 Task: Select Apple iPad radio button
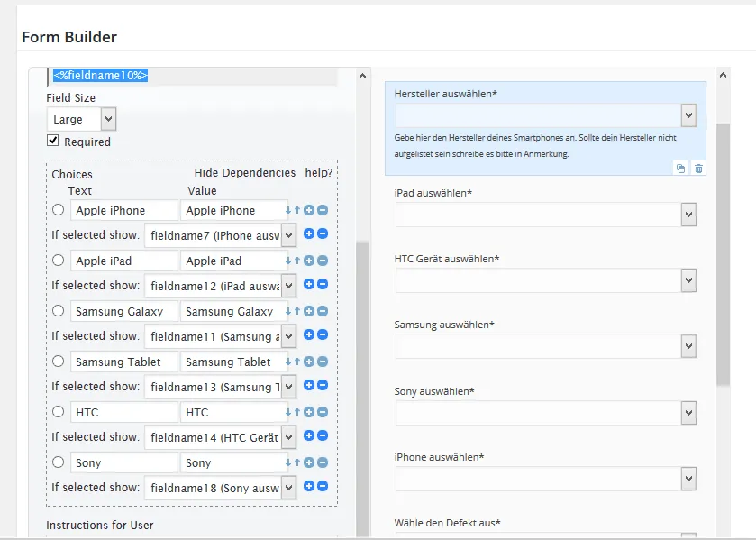click(58, 261)
